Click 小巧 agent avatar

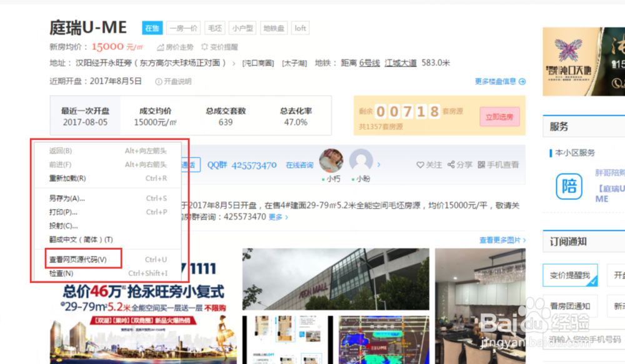pyautogui.click(x=331, y=160)
